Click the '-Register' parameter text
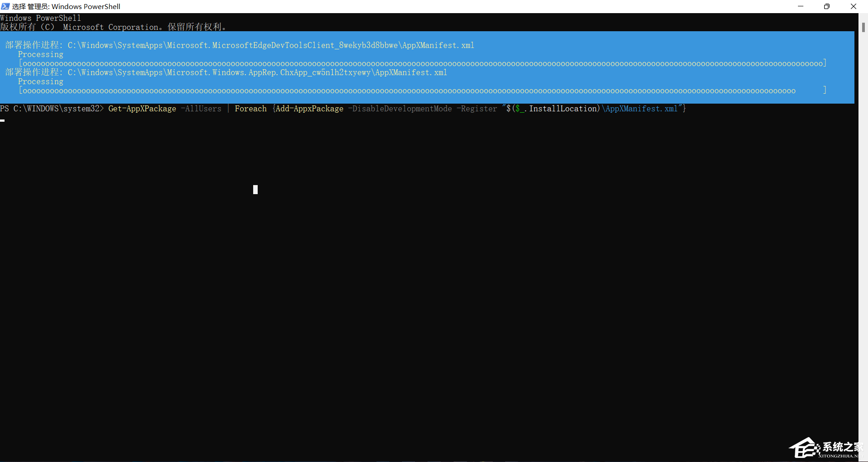868x462 pixels. (x=477, y=109)
